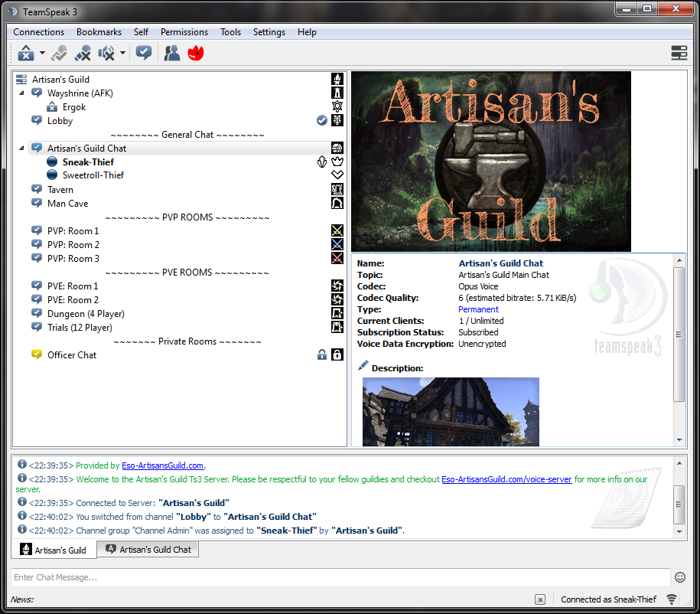This screenshot has height=614, width=700.
Task: Click the pencil icon next to Description
Action: coord(362,365)
